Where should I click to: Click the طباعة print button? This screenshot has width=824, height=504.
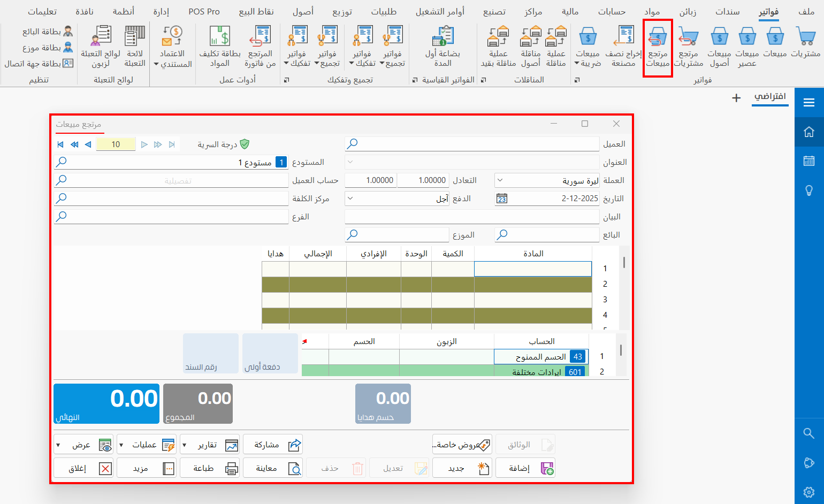(x=209, y=469)
